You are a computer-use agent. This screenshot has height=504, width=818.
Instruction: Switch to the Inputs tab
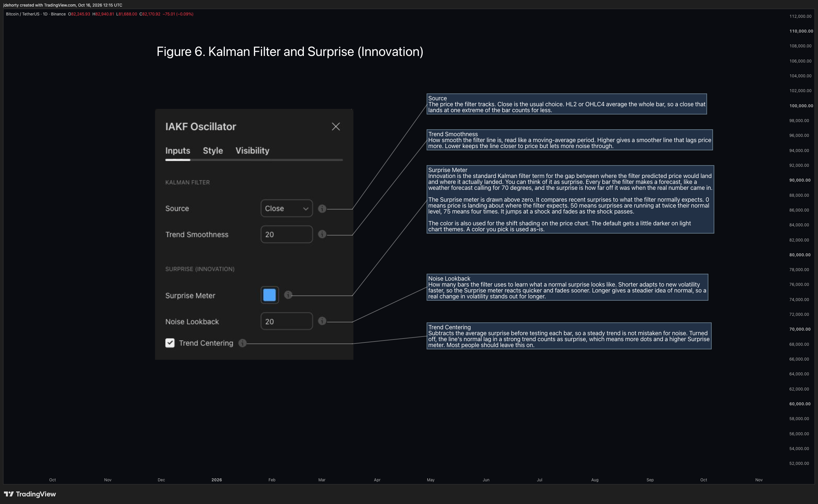(x=178, y=151)
